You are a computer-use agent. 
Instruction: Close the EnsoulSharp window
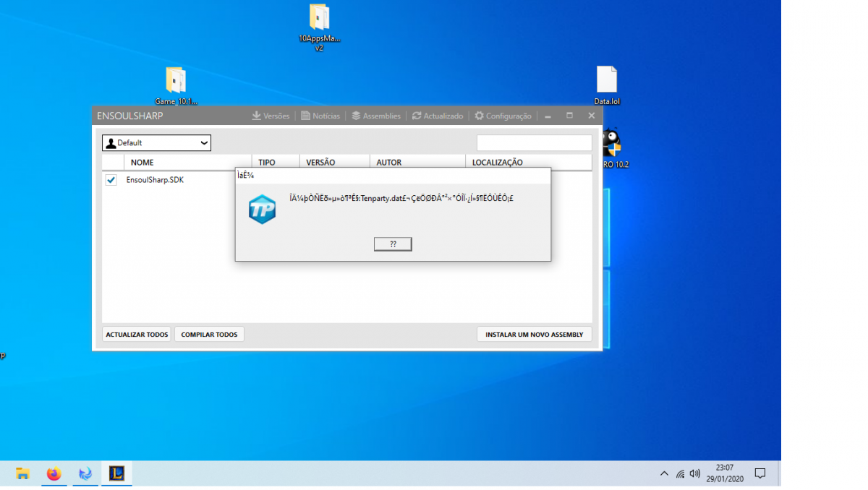point(591,116)
